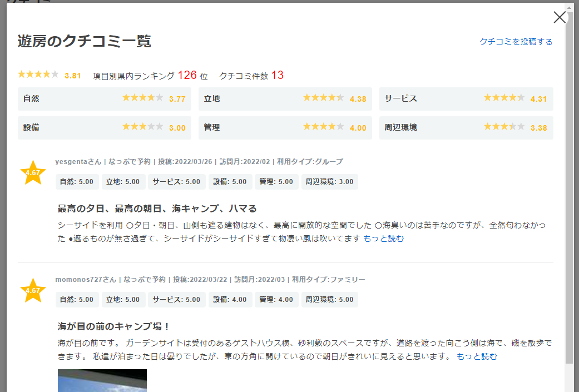This screenshot has width=579, height=392.
Task: Click the 周辺環境 3.38 star rating icons
Action: (x=504, y=127)
